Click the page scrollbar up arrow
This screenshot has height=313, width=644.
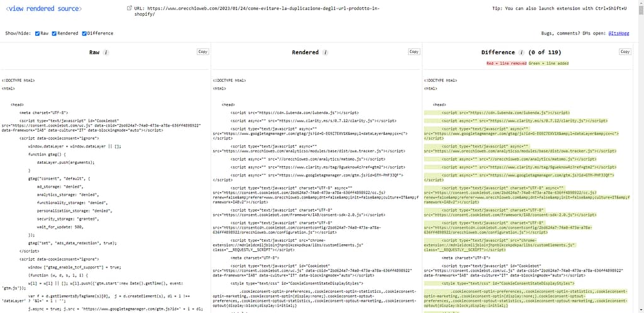(641, 3)
